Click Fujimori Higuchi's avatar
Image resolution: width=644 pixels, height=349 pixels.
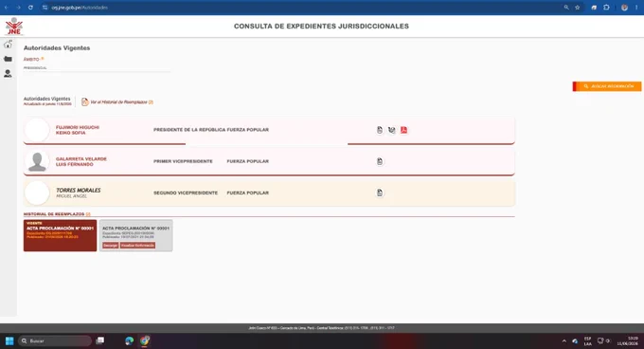pos(37,130)
